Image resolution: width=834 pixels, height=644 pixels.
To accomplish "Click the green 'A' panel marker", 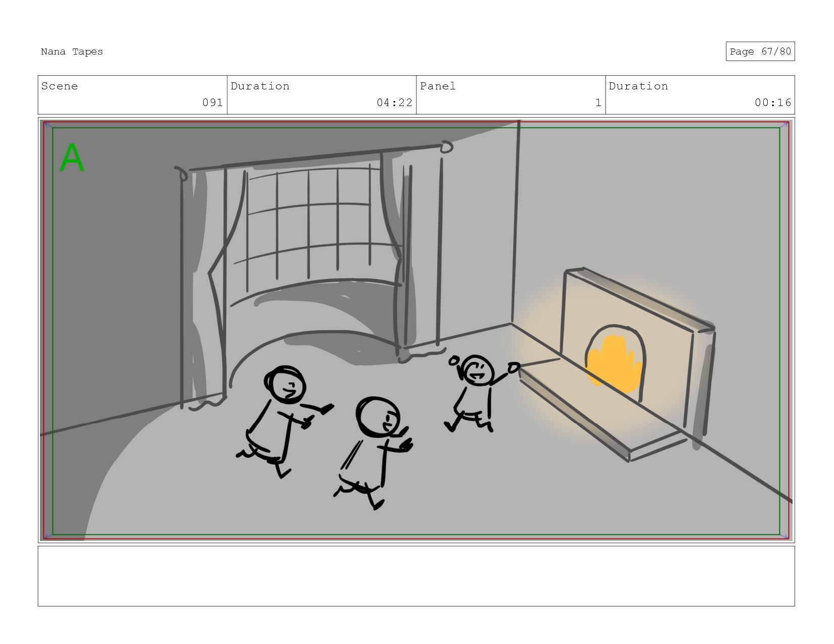I will 72,158.
